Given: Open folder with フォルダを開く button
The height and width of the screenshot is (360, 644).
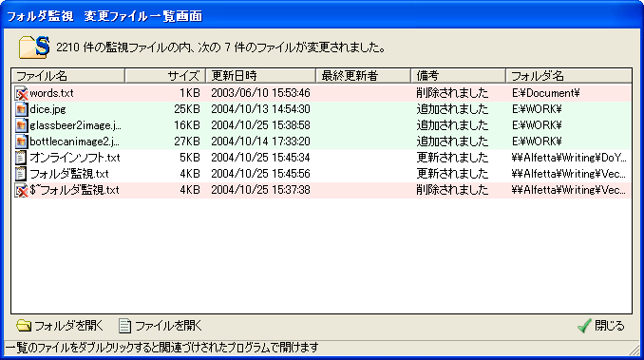Looking at the screenshot, I should (60, 326).
